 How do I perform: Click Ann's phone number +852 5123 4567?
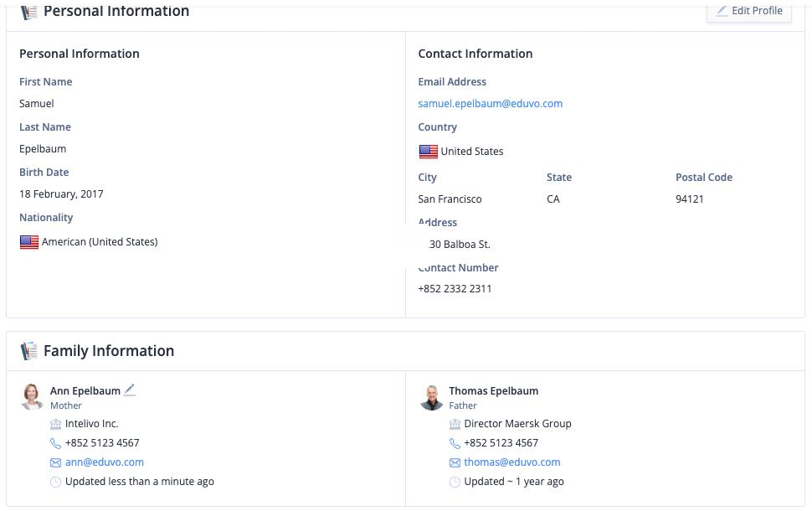click(102, 443)
